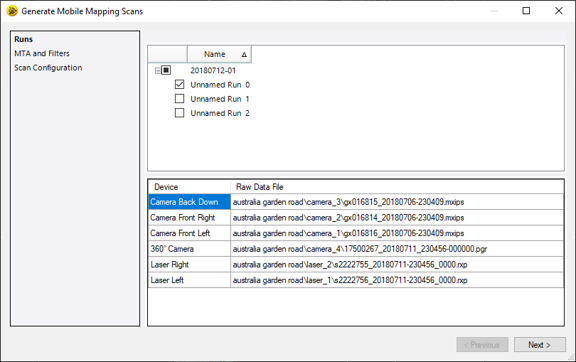Click the Raw Data File column header
The height and width of the screenshot is (362, 576).
[x=259, y=187]
